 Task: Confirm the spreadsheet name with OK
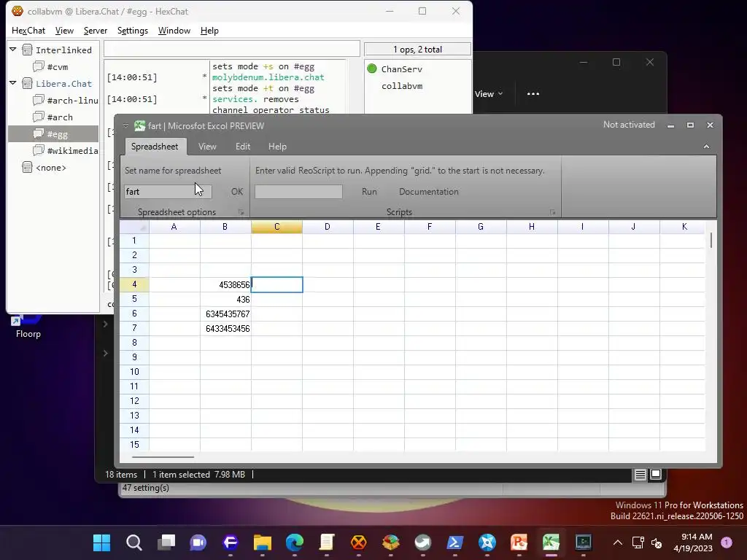pyautogui.click(x=237, y=192)
